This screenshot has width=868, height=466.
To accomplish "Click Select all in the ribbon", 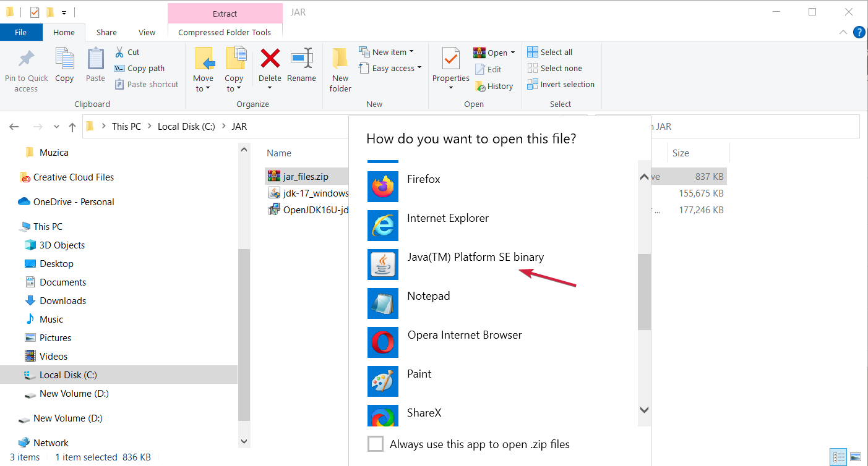I will point(550,52).
